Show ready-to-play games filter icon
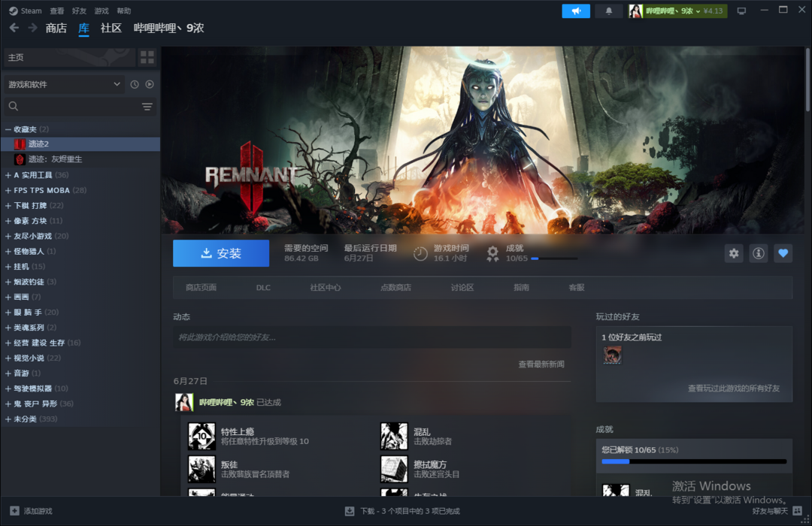This screenshot has height=526, width=812. click(x=150, y=84)
